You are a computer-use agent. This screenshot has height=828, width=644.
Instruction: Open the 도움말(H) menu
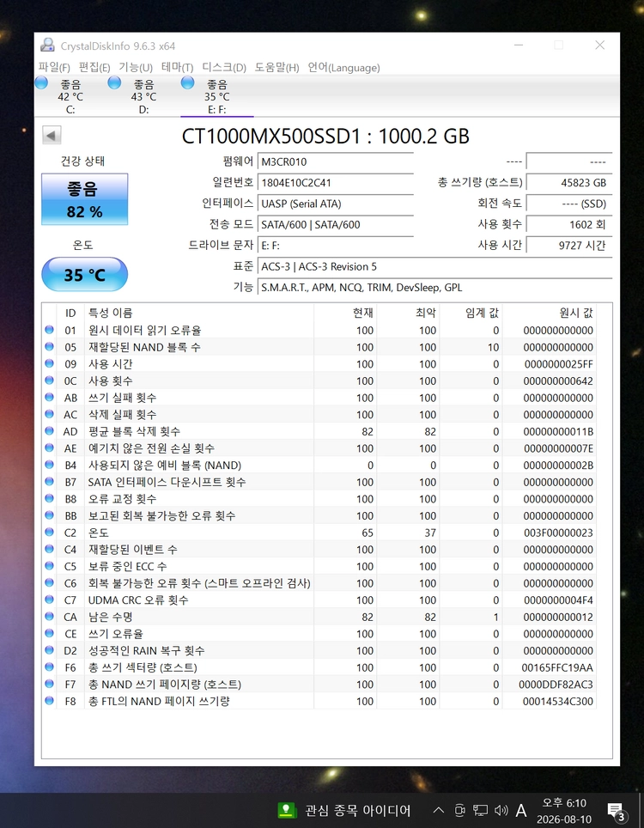coord(277,68)
